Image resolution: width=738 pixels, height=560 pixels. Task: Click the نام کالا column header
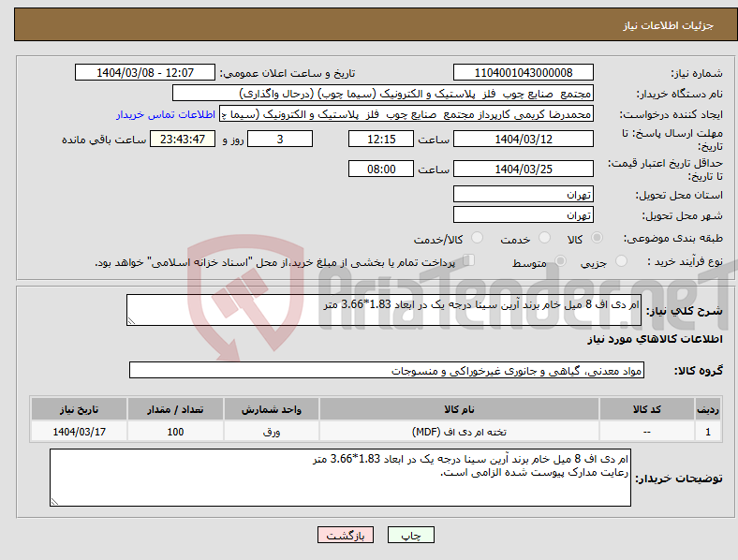point(459,409)
